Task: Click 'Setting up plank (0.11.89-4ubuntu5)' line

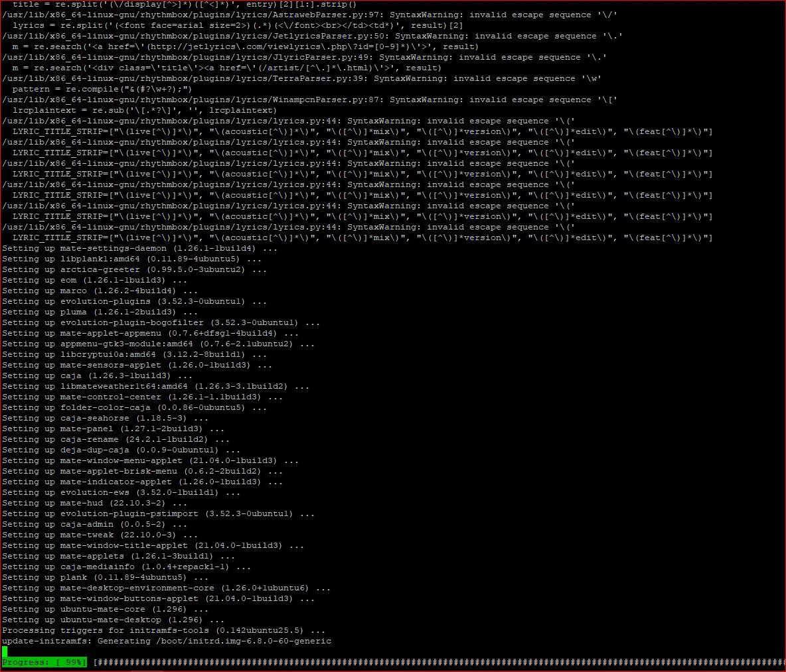Action: point(106,578)
